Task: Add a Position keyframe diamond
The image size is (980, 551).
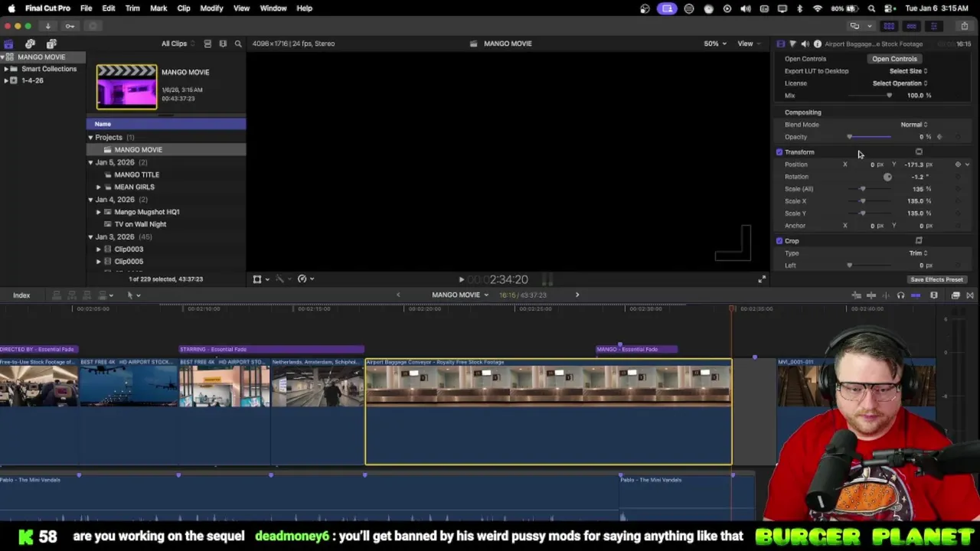Action: click(958, 165)
